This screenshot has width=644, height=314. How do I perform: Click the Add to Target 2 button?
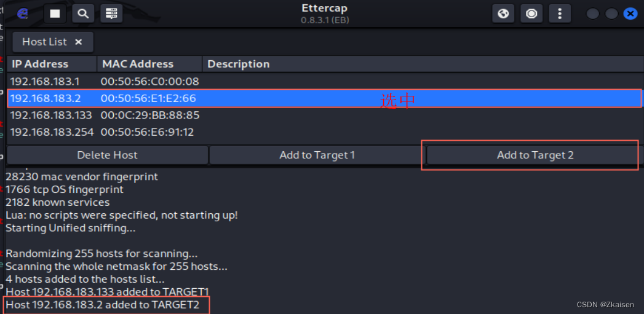[535, 155]
